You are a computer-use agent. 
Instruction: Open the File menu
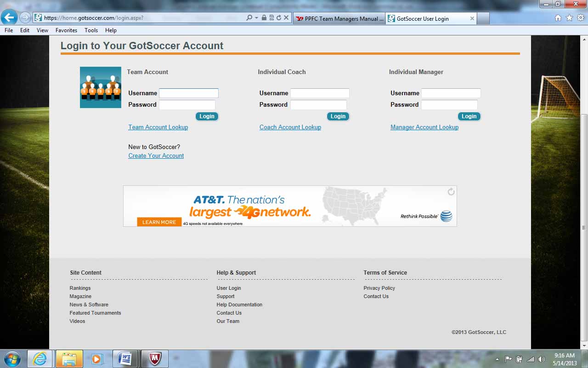[9, 30]
